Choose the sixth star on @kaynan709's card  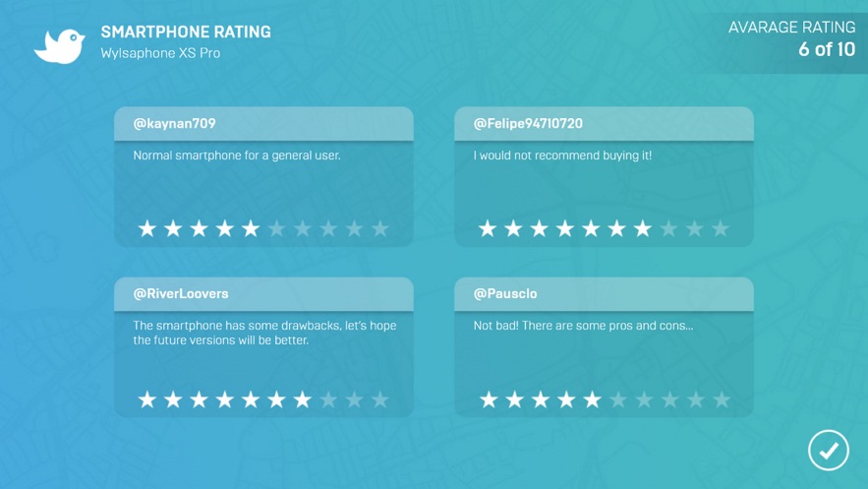(x=277, y=228)
